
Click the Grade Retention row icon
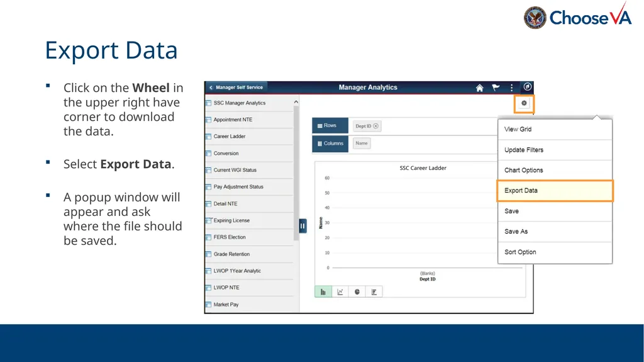pyautogui.click(x=209, y=254)
